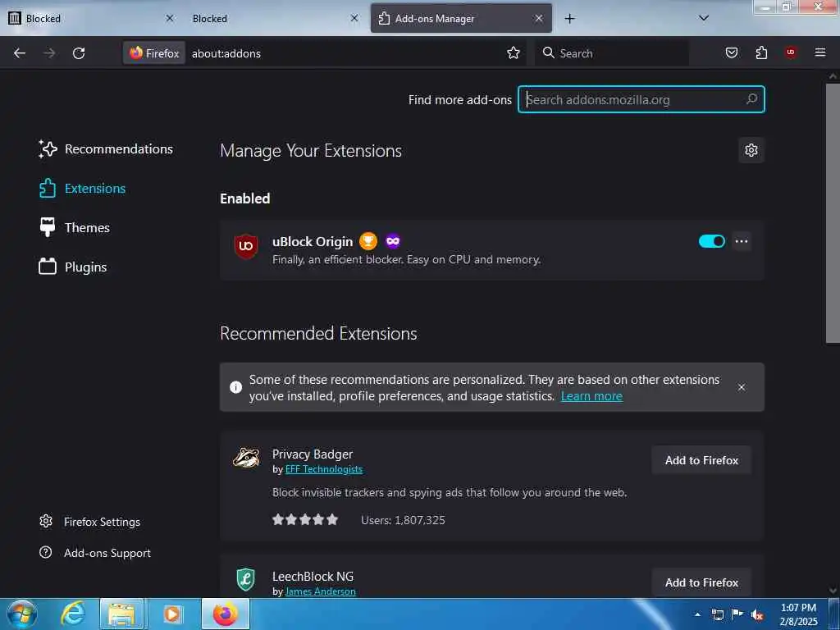Add Privacy Badger to Firefox
Viewport: 840px width, 630px height.
click(701, 460)
